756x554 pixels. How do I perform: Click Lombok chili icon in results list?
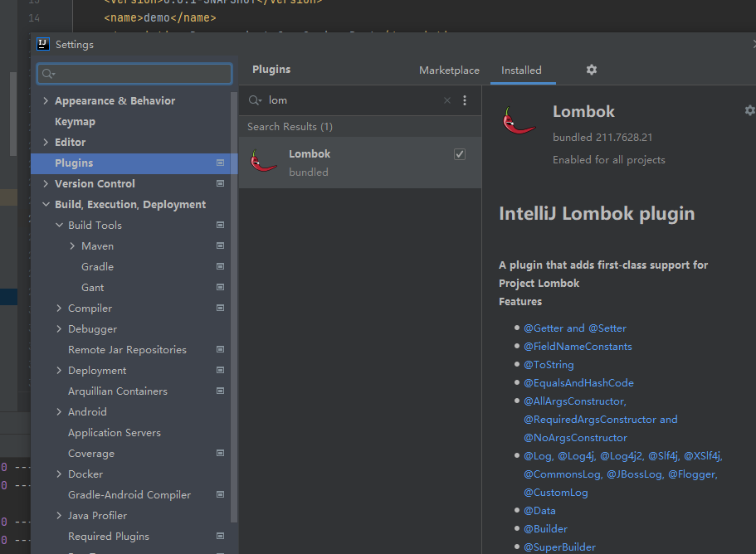point(263,161)
